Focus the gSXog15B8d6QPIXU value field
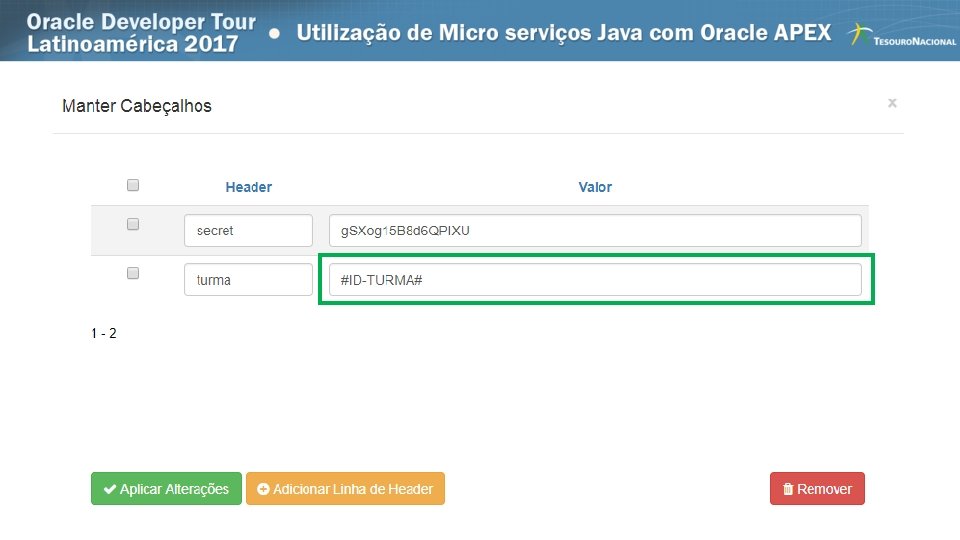The width and height of the screenshot is (960, 540). (x=595, y=230)
